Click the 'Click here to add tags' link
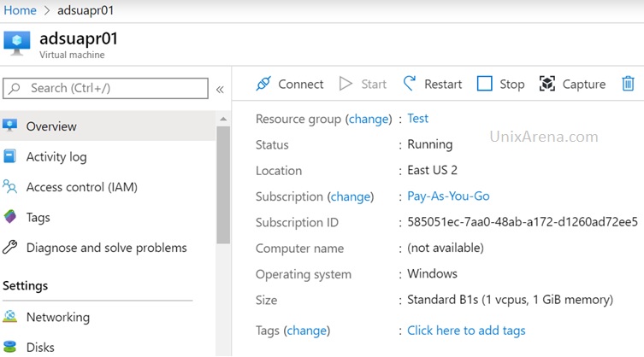Screen dimensions: 644x357 (x=466, y=331)
